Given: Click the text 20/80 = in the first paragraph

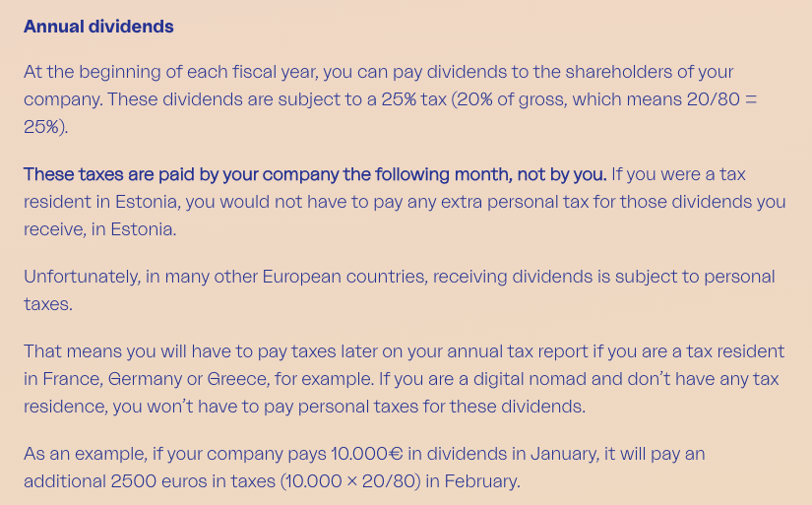Looking at the screenshot, I should [x=721, y=98].
